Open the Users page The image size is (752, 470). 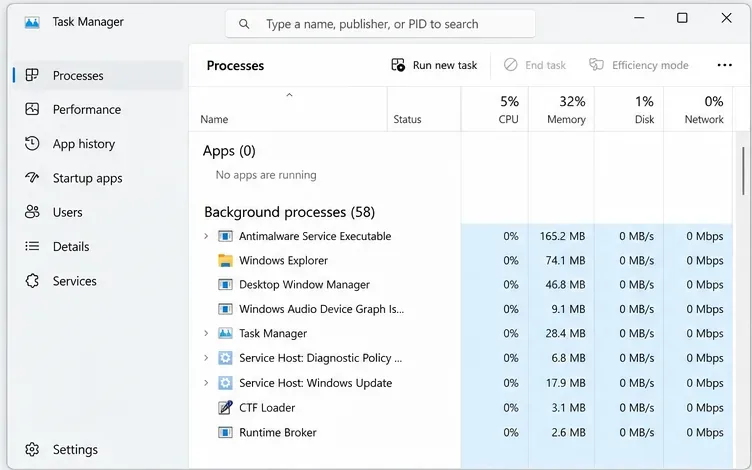[x=98, y=212]
